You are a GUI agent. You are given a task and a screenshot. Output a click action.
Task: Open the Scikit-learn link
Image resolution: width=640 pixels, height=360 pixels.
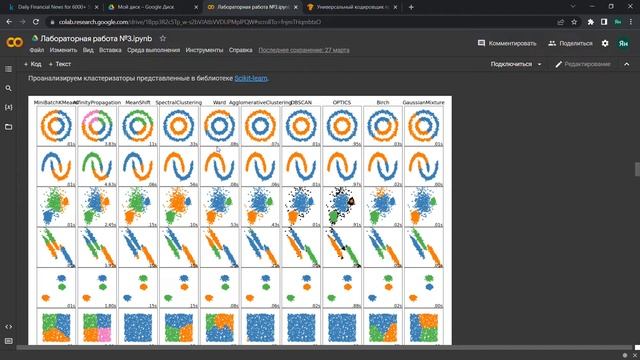(x=251, y=78)
